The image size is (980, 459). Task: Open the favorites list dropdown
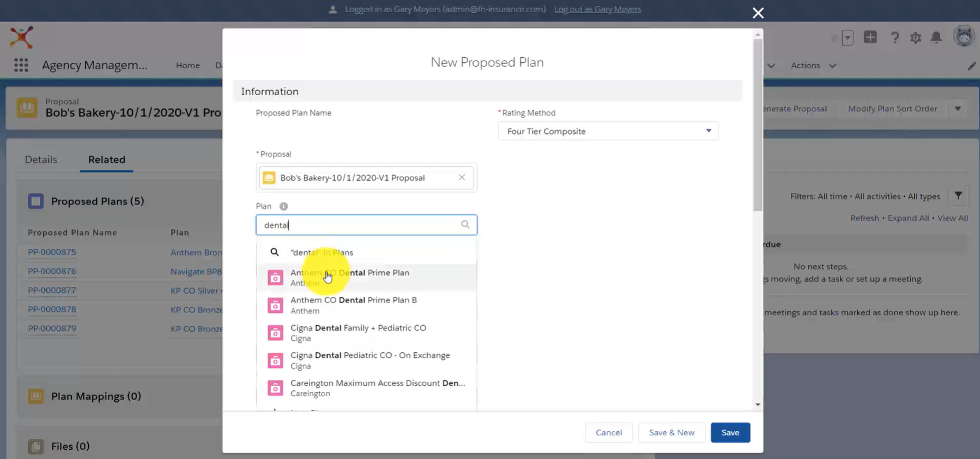847,38
